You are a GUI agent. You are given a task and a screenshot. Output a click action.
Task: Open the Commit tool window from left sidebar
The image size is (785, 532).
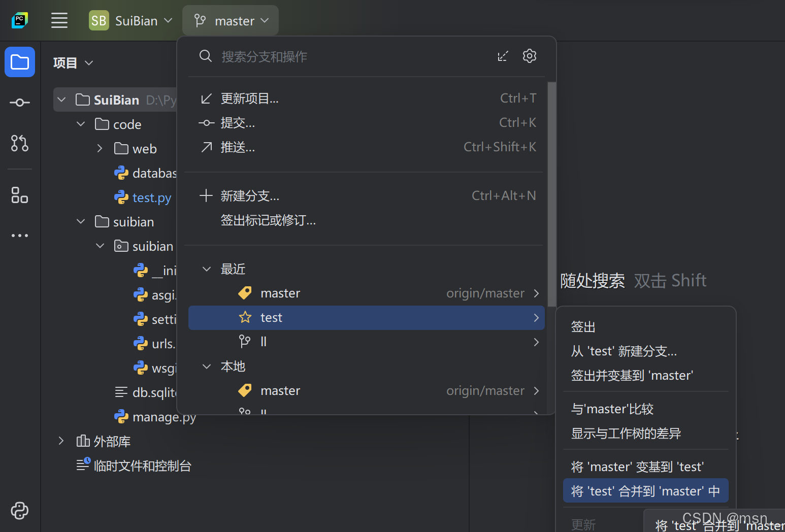(19, 103)
